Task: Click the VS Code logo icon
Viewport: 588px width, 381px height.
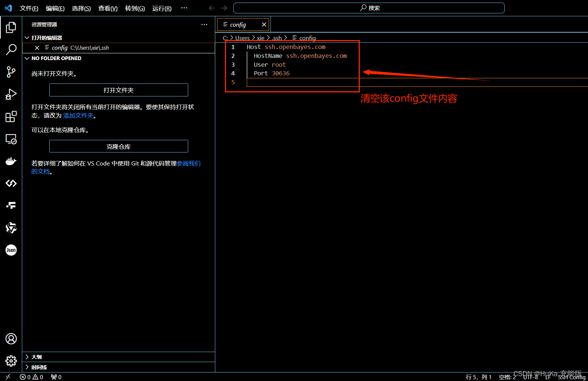Action: pyautogui.click(x=8, y=8)
